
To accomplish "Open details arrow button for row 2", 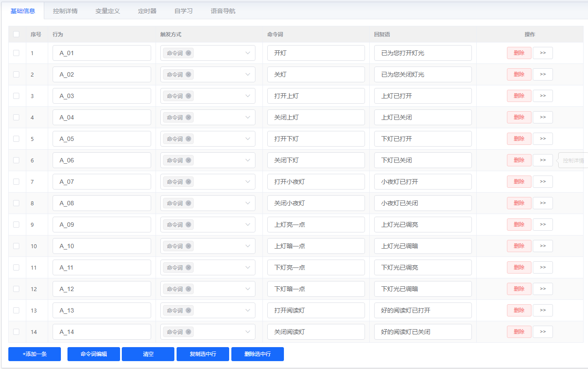I will 542,74.
